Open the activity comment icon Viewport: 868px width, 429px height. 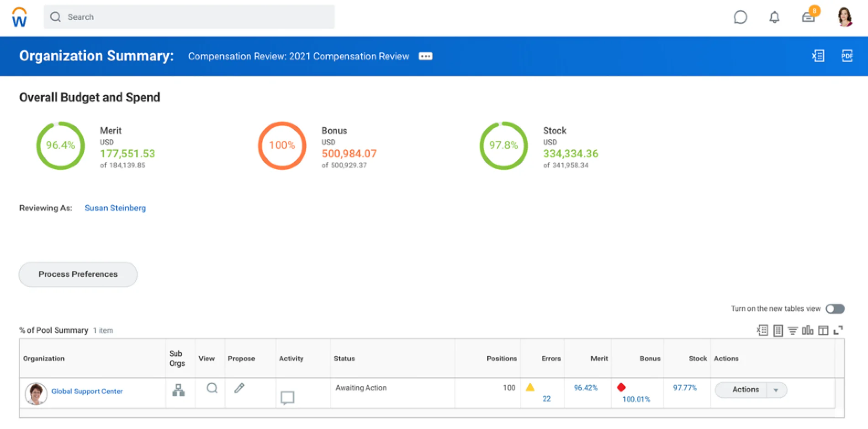[x=287, y=398]
